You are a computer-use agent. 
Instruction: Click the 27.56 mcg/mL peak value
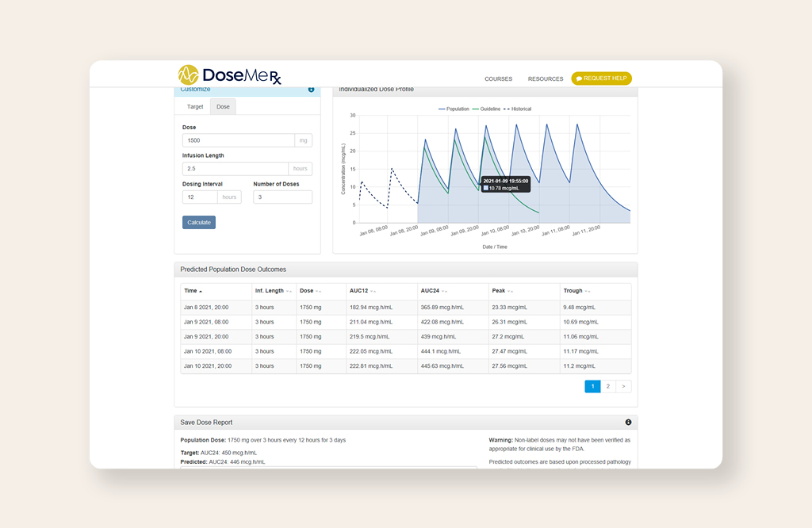(510, 366)
